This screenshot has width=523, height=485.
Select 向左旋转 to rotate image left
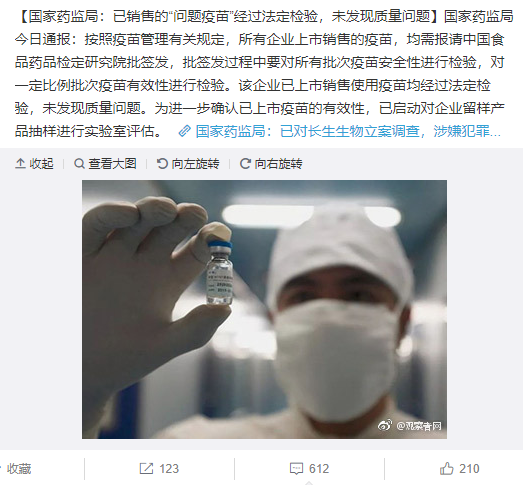(x=188, y=163)
